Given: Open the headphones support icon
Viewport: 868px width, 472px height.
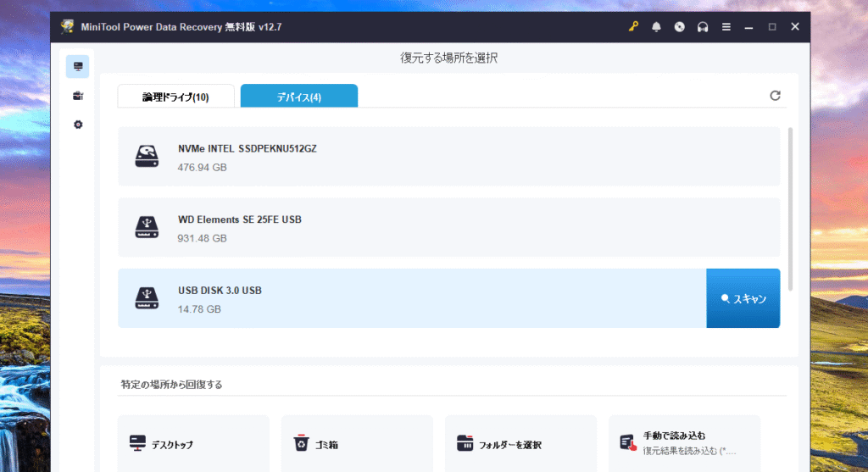Looking at the screenshot, I should pyautogui.click(x=702, y=27).
